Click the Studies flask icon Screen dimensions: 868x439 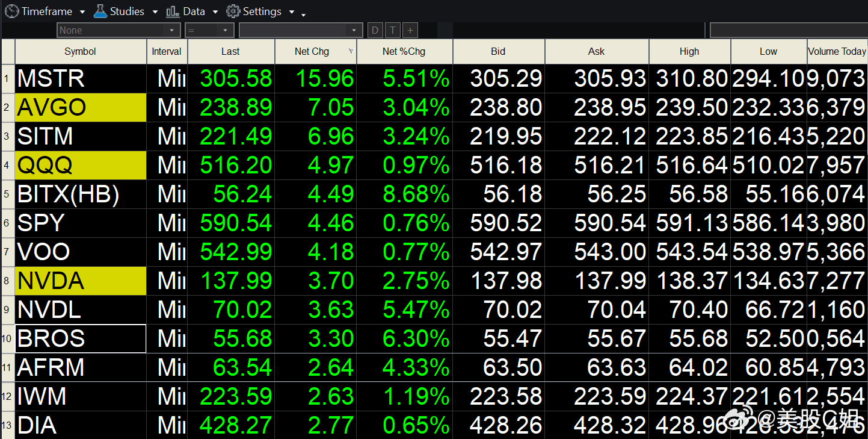(100, 11)
